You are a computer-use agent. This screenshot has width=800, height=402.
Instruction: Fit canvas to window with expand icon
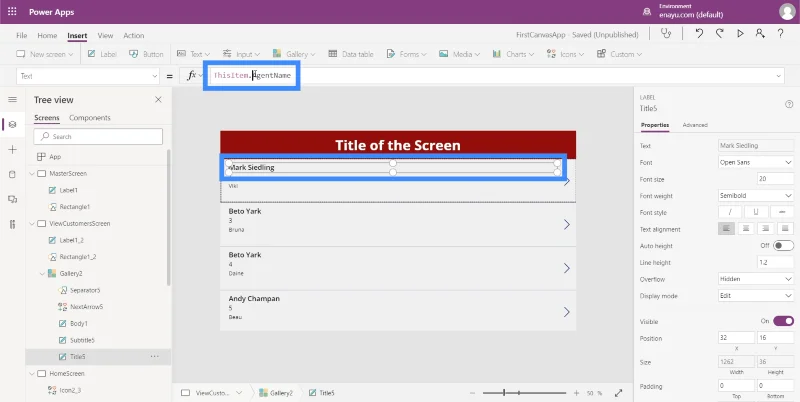[x=618, y=393]
